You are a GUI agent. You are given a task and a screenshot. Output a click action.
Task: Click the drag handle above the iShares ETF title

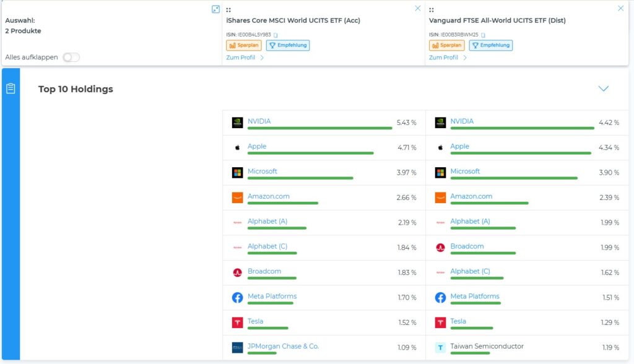[228, 10]
